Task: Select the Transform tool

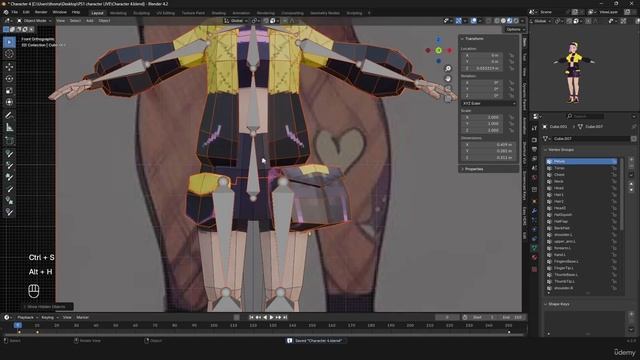Action: 9,102
